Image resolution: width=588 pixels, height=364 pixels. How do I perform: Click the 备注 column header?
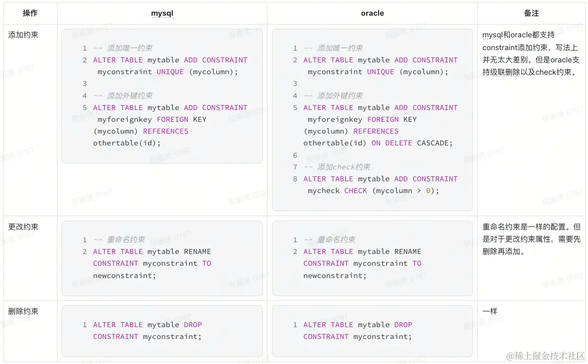click(531, 13)
